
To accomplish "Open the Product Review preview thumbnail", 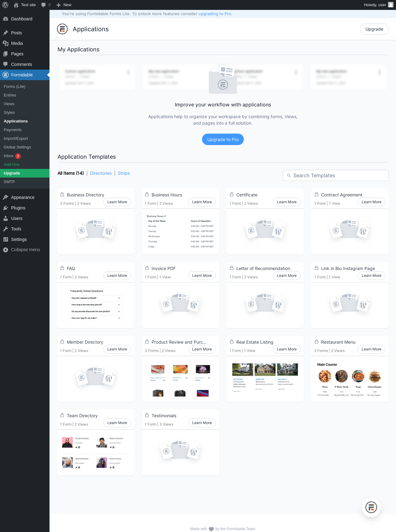I will (x=180, y=379).
